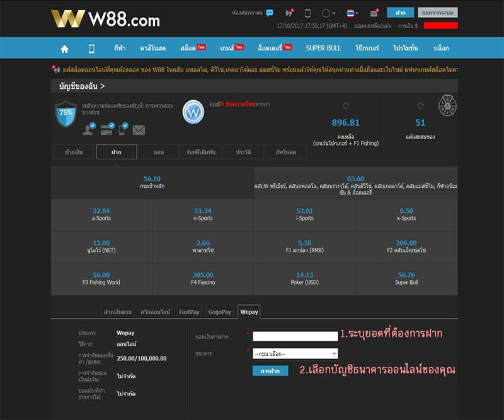Click the blue ฝาก button in header
The width and height of the screenshot is (504, 420).
point(400,13)
